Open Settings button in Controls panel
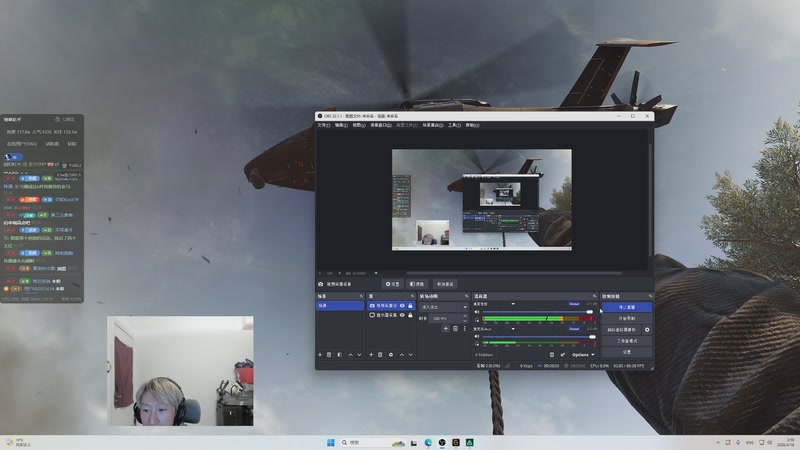Image resolution: width=800 pixels, height=450 pixels. click(x=627, y=352)
